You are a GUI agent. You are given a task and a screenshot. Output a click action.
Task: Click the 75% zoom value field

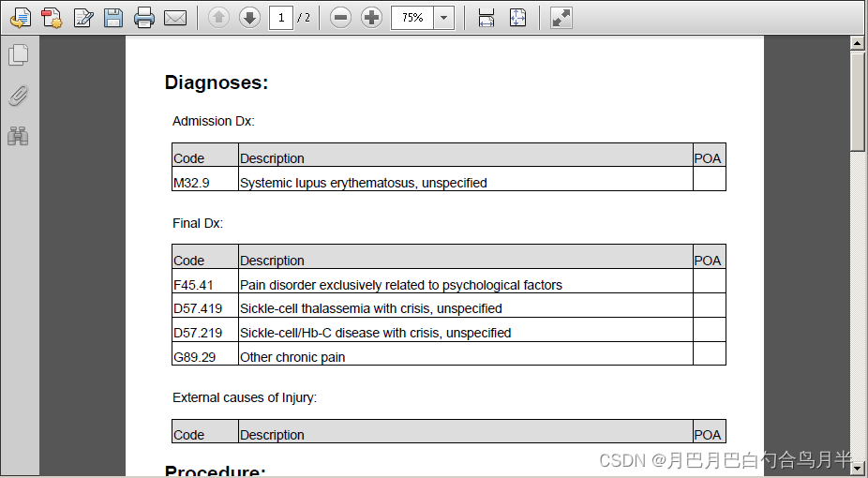coord(412,18)
